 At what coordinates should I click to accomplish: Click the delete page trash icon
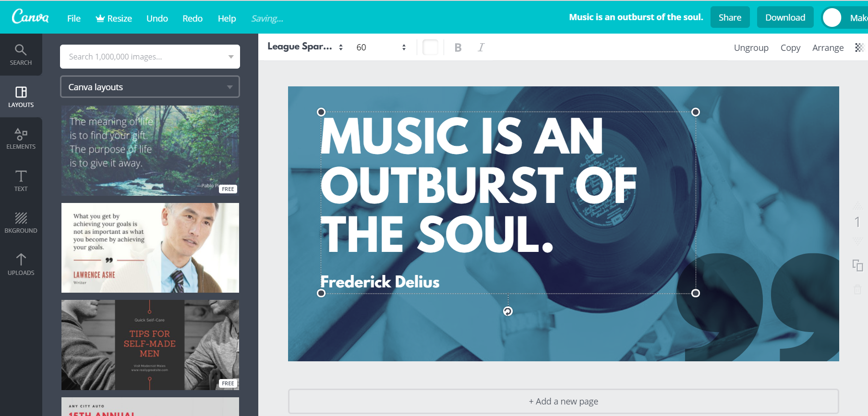857,289
